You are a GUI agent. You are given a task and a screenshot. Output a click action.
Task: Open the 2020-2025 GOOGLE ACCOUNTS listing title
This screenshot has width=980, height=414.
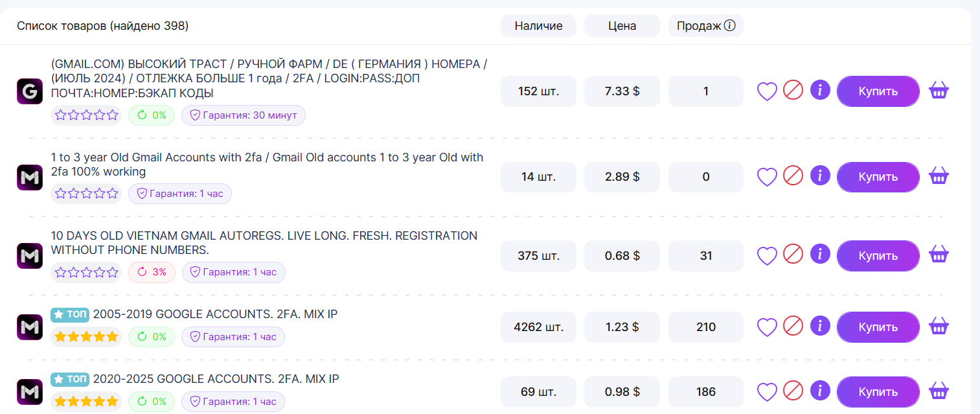click(216, 379)
